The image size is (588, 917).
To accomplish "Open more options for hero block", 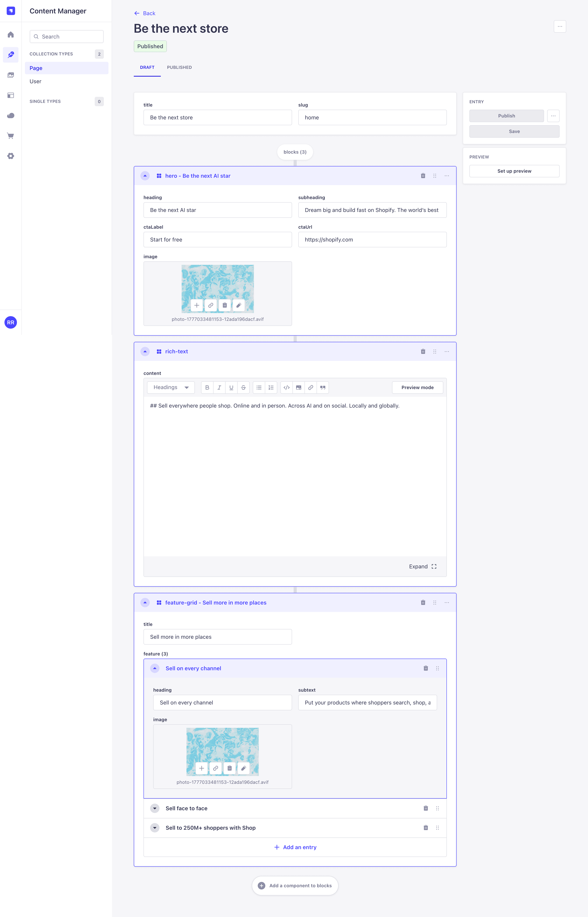I will [x=447, y=176].
